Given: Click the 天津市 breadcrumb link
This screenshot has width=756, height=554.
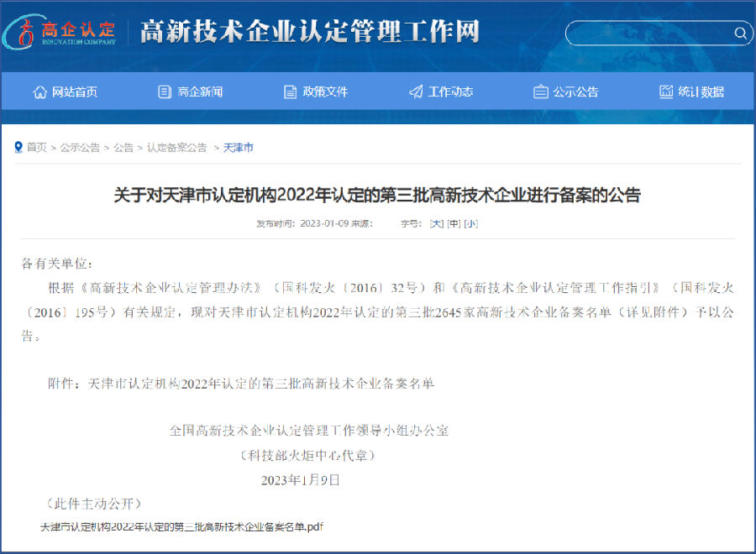Looking at the screenshot, I should tap(238, 148).
